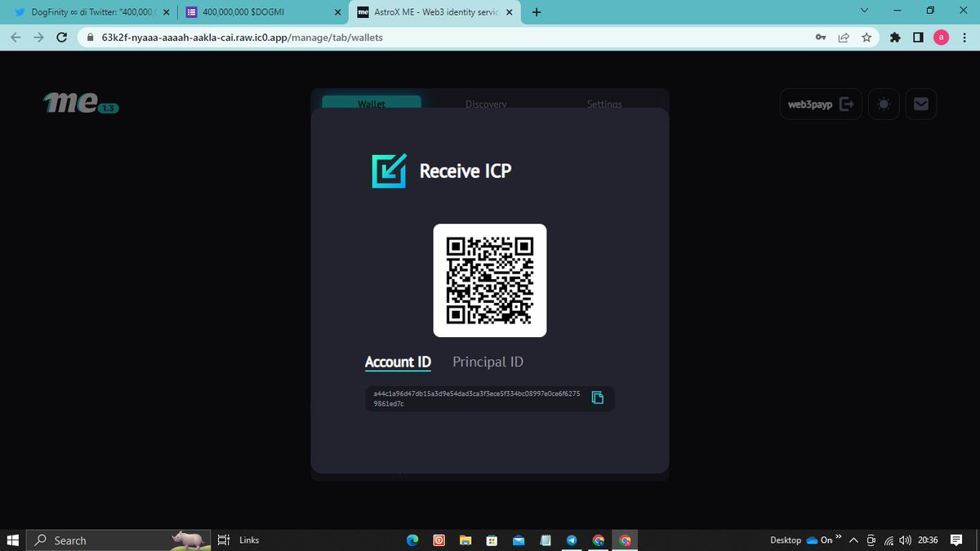Open Telegram from taskbar
The image size is (980, 551).
pyautogui.click(x=572, y=540)
